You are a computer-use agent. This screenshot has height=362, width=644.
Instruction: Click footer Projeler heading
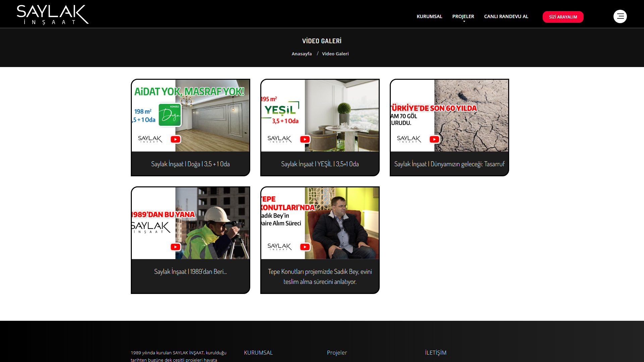pyautogui.click(x=337, y=353)
